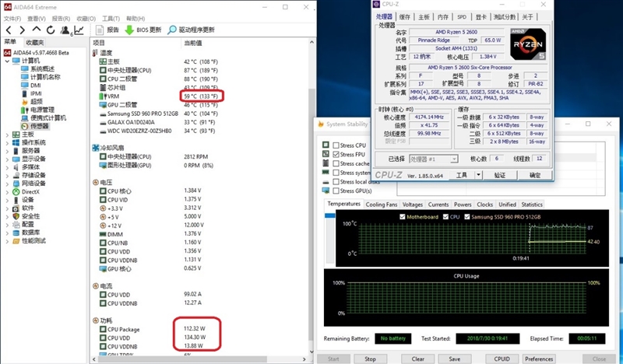Switch to the 内存 tab in CPU-Z

tap(442, 16)
